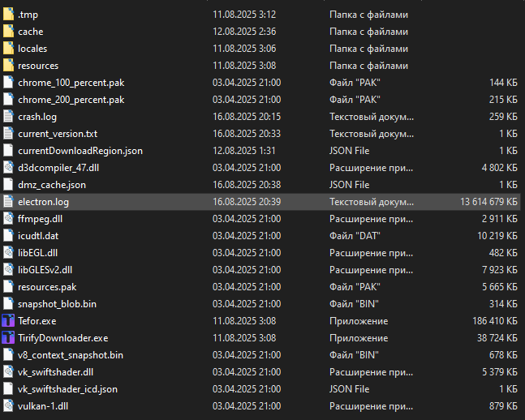The image size is (525, 420).
Task: Select snapshot_blob.bin in the list
Action: [x=57, y=303]
